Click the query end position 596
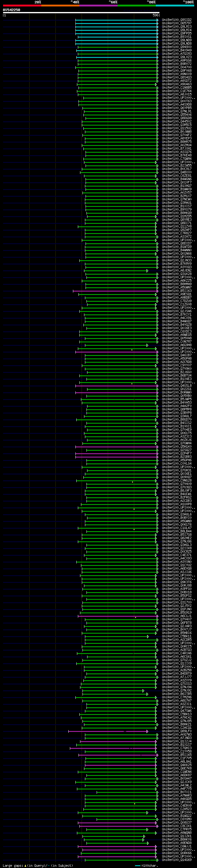This screenshot has height=868, width=197. [155, 15]
